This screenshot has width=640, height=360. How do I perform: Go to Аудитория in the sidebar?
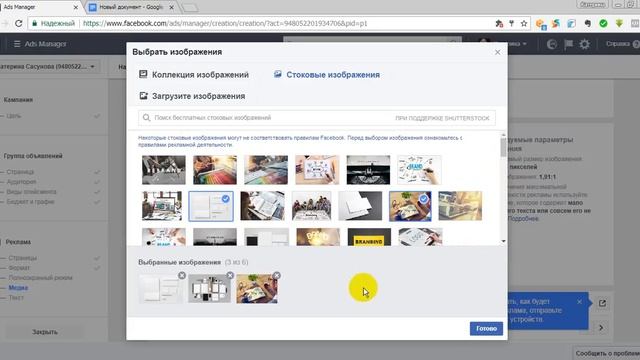pos(21,182)
